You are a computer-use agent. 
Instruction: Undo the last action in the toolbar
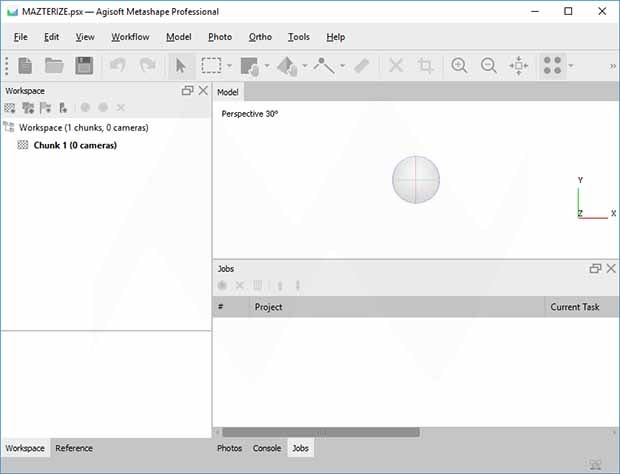tap(117, 66)
